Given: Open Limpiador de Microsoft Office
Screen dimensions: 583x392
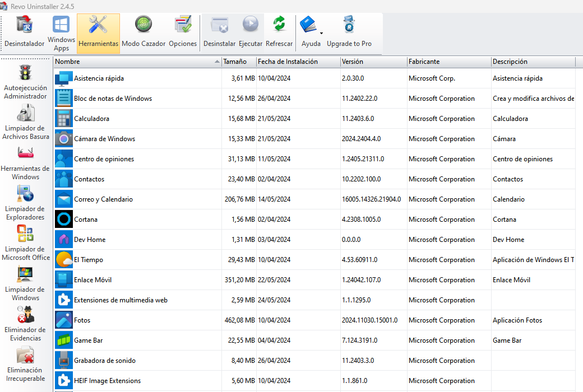Looking at the screenshot, I should (25, 243).
